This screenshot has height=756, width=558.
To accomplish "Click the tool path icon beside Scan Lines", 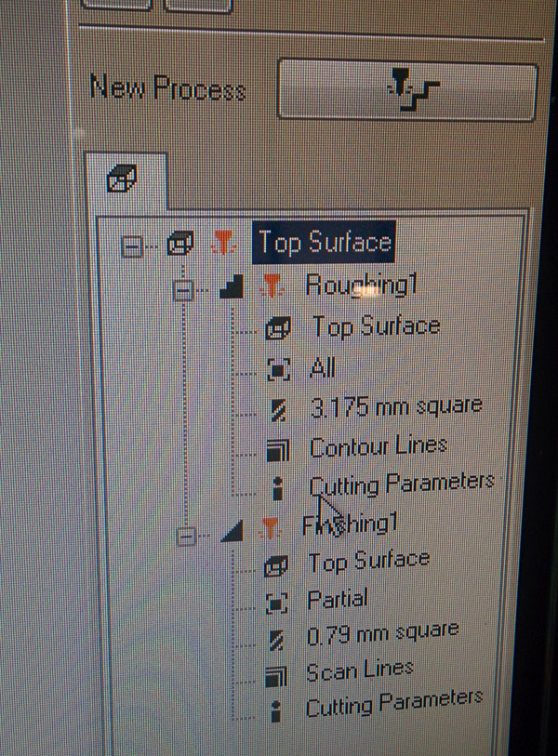I will pyautogui.click(x=275, y=676).
